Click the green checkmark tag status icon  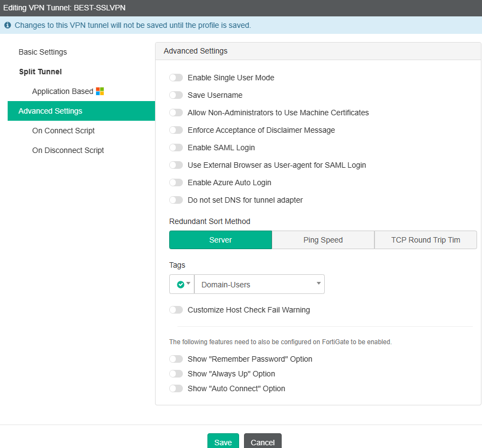(x=181, y=284)
